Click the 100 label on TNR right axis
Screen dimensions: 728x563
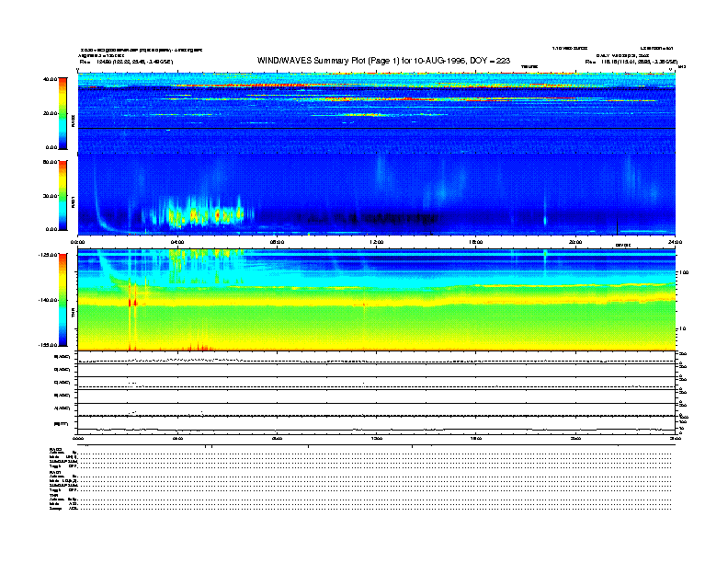pyautogui.click(x=684, y=272)
